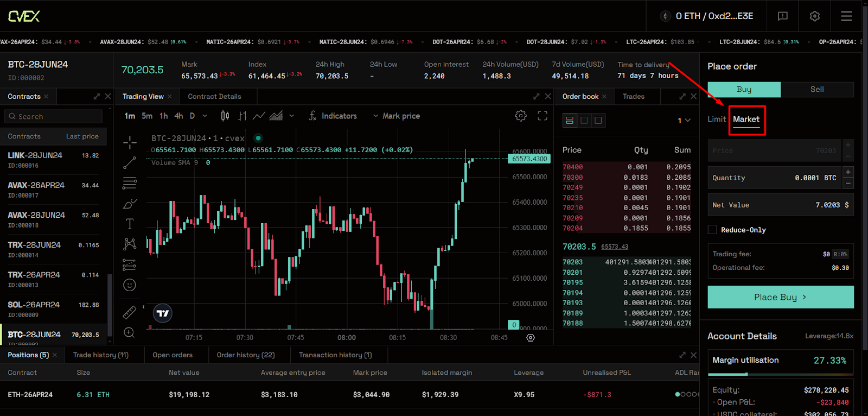Open chart settings gear icon

521,116
